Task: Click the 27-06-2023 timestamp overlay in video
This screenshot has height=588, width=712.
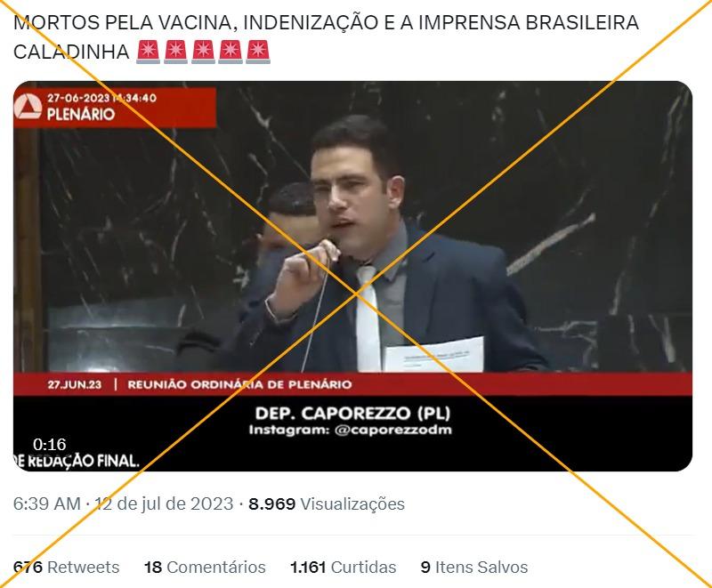Action: [101, 98]
